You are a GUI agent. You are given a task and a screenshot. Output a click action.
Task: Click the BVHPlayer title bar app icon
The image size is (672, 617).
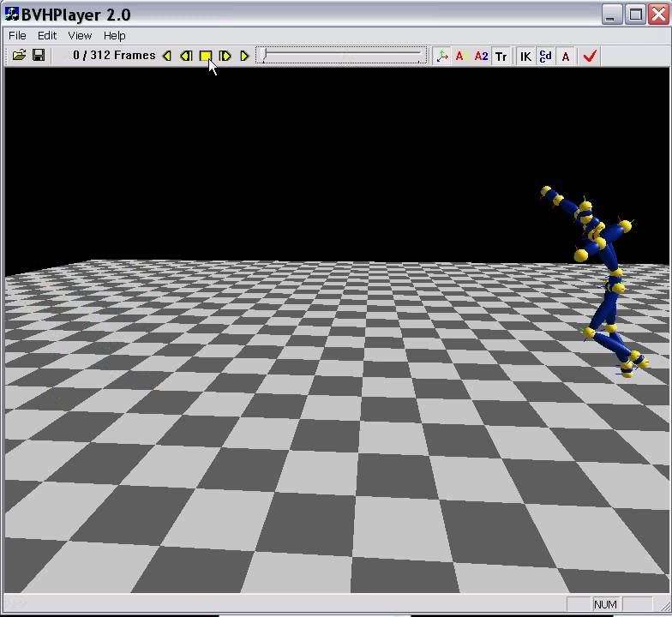coord(12,14)
